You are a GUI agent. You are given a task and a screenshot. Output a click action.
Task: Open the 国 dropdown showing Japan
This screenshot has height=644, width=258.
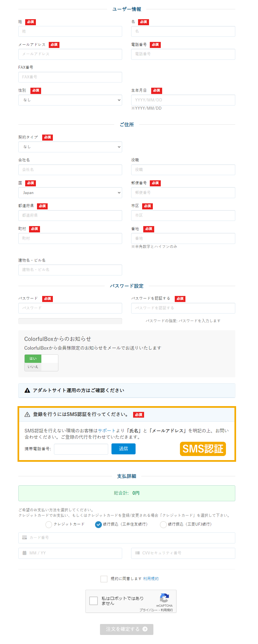(x=70, y=193)
